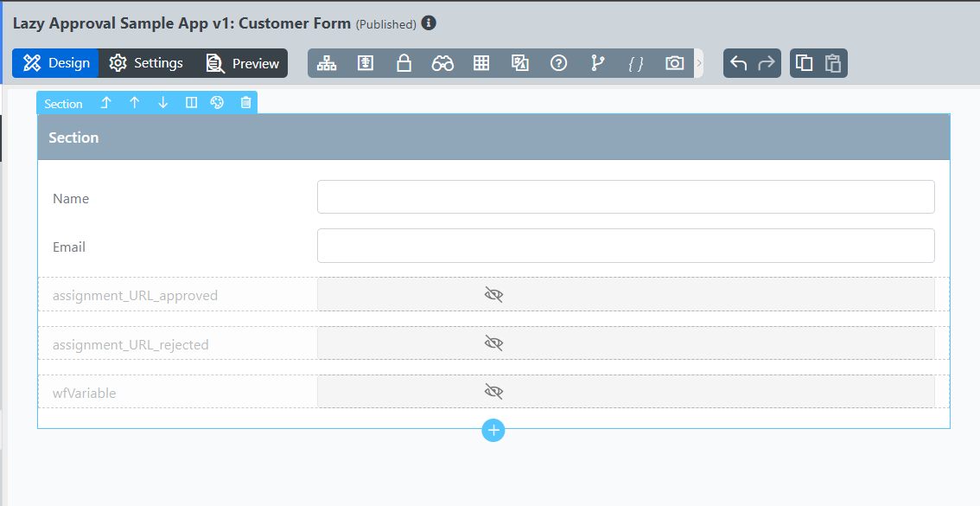The image size is (980, 506).
Task: Open the branch workflow icon
Action: point(597,63)
